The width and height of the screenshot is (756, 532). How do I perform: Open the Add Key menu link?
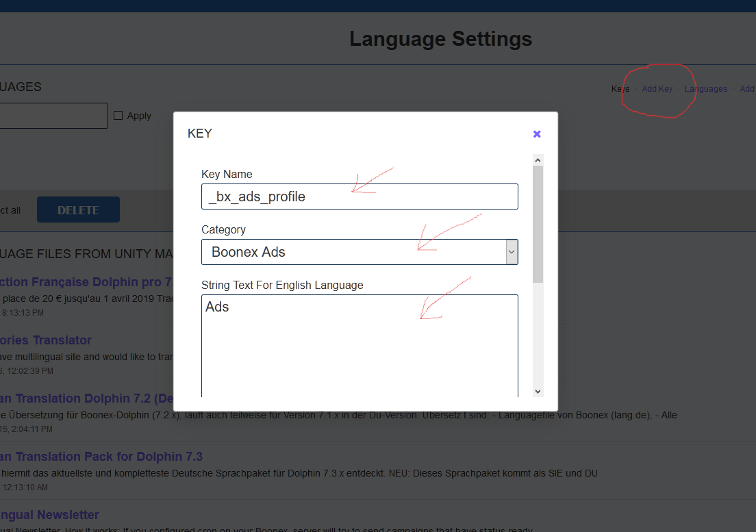[x=657, y=89]
